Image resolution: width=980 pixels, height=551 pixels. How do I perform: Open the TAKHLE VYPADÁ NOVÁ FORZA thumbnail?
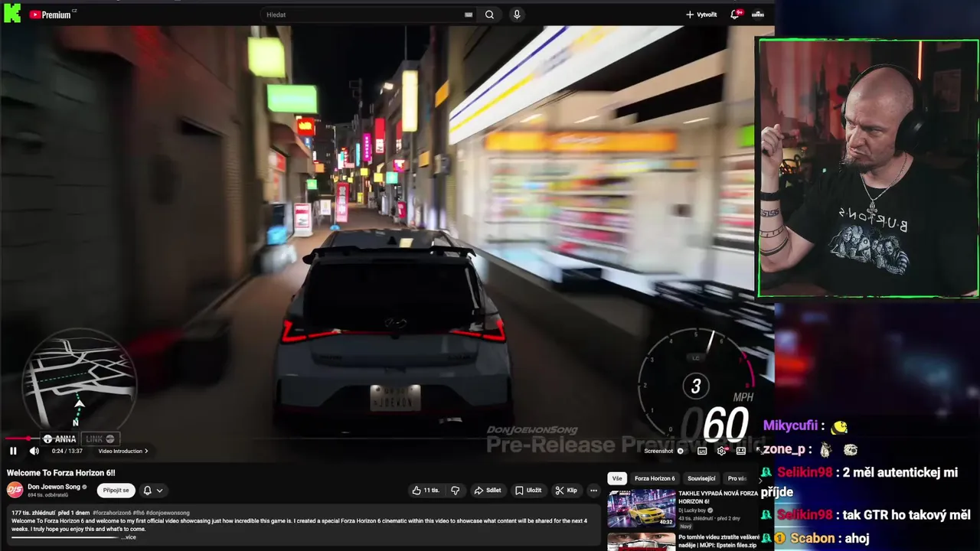coord(642,508)
